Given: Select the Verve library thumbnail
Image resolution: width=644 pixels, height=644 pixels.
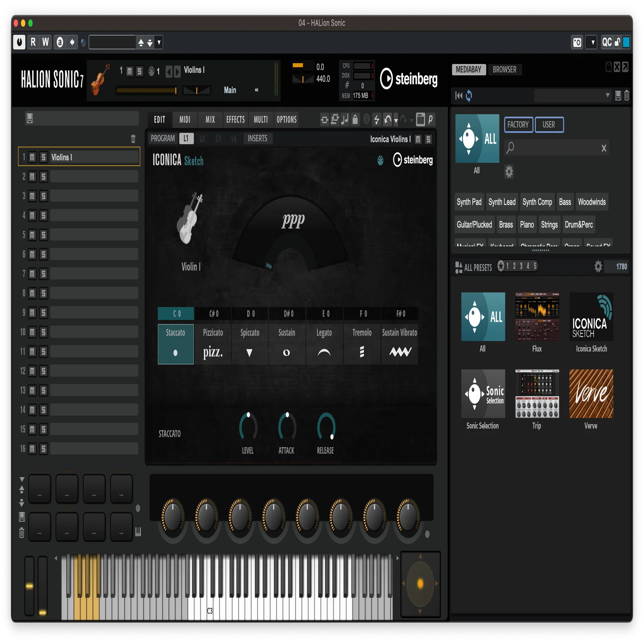Looking at the screenshot, I should (591, 394).
